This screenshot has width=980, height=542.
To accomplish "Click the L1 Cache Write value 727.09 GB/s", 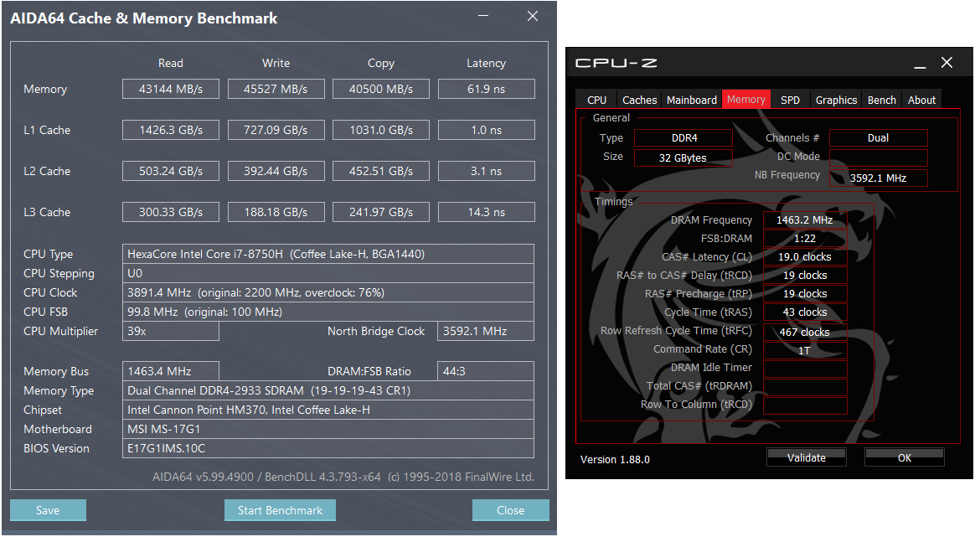I will [x=276, y=130].
